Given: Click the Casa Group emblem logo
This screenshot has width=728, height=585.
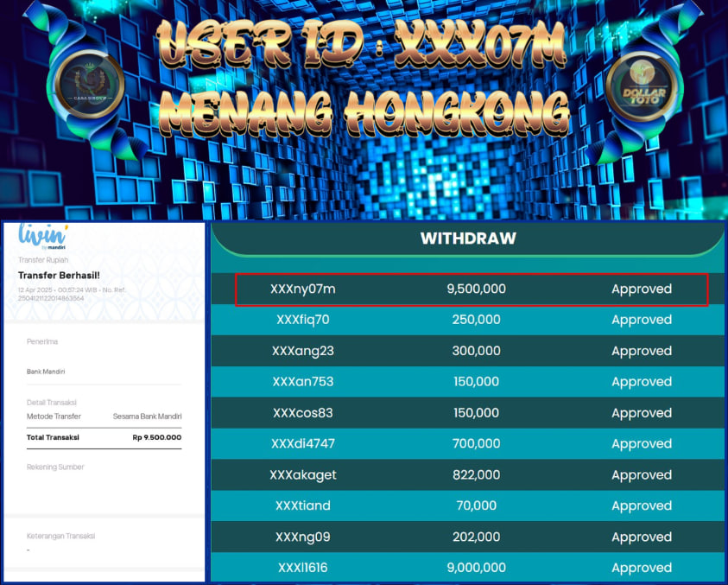Looking at the screenshot, I should [88, 83].
